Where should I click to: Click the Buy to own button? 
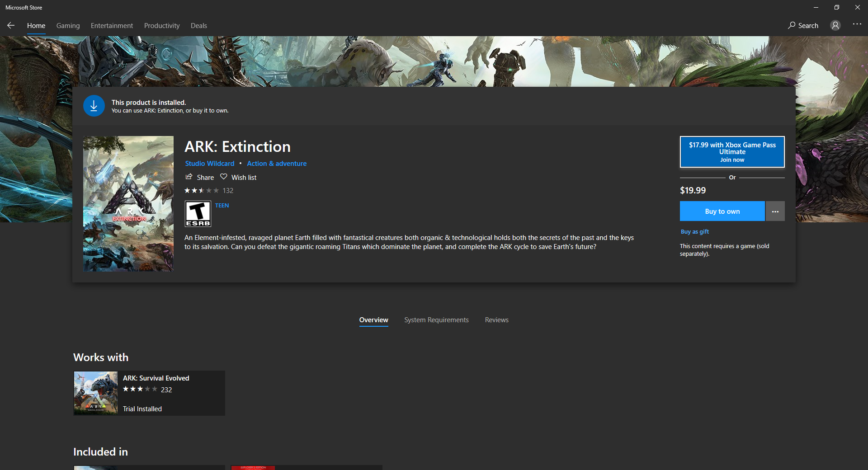point(722,211)
